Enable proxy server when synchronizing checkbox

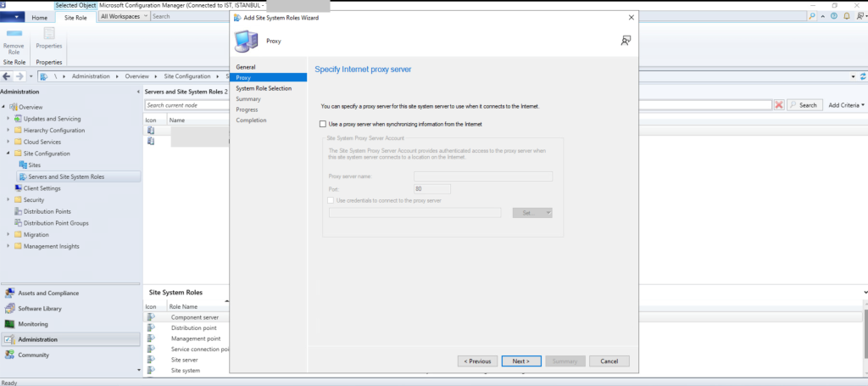[x=323, y=124]
